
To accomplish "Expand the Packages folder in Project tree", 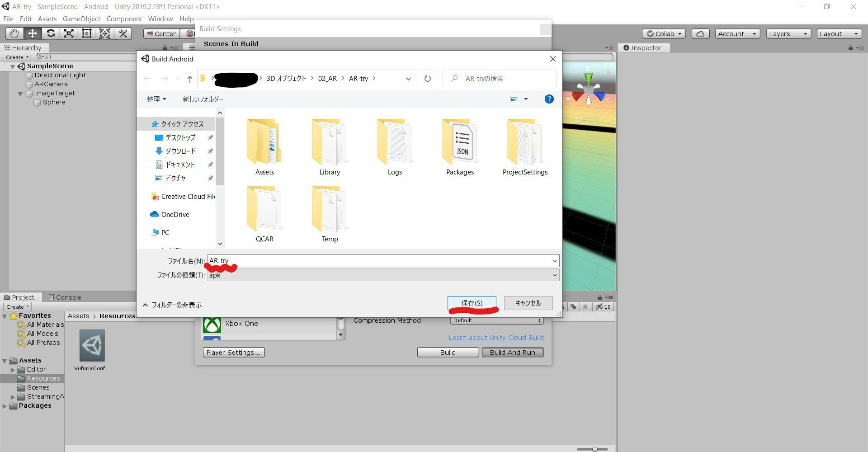I will point(5,406).
